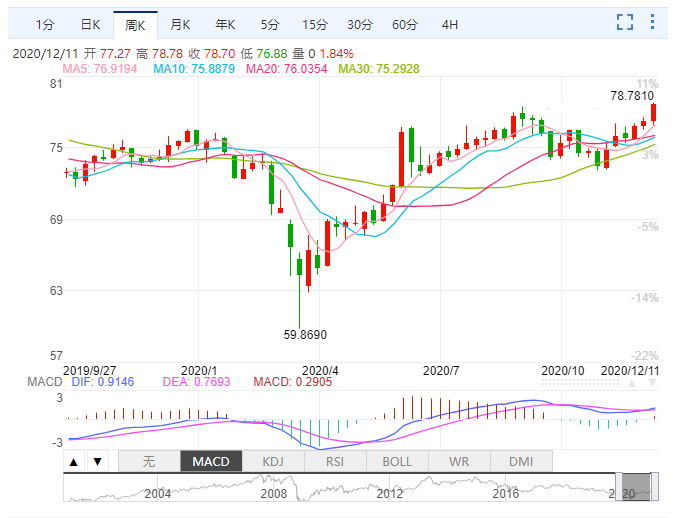Image resolution: width=676 pixels, height=518 pixels.
Task: Enable the KDJ indicator
Action: point(273,462)
